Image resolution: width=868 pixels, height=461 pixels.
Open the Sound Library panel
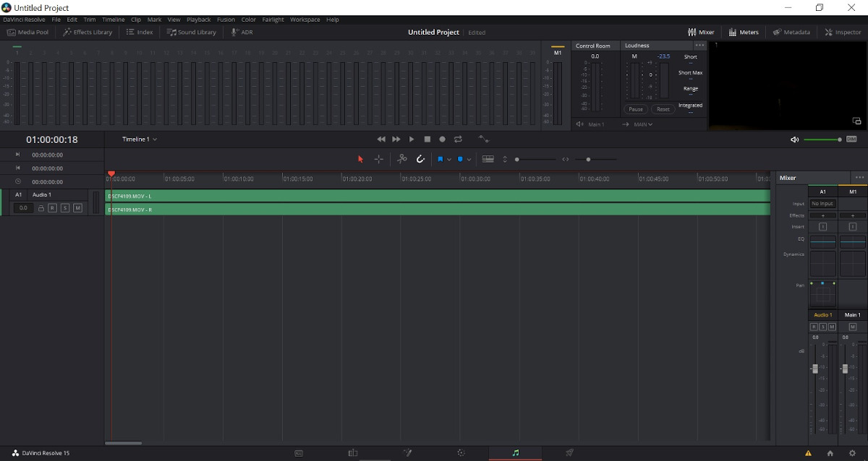(x=192, y=33)
